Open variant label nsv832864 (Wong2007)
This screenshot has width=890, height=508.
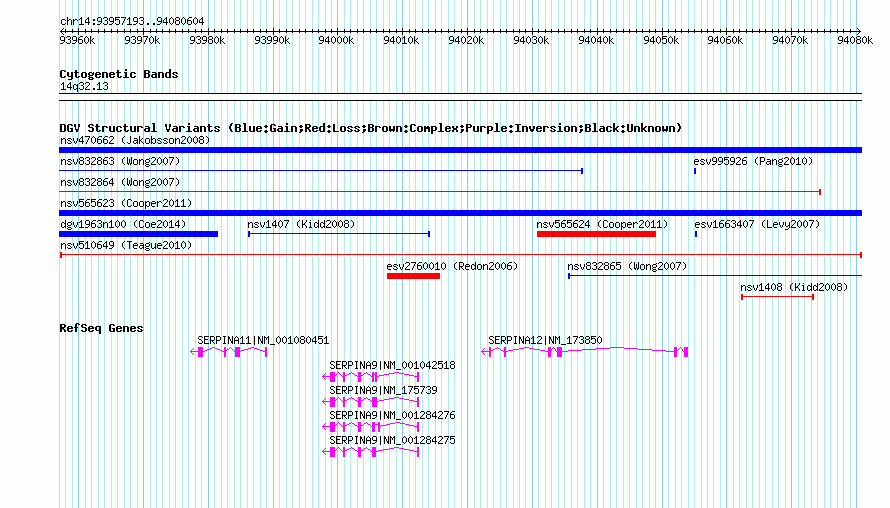pyautogui.click(x=120, y=182)
